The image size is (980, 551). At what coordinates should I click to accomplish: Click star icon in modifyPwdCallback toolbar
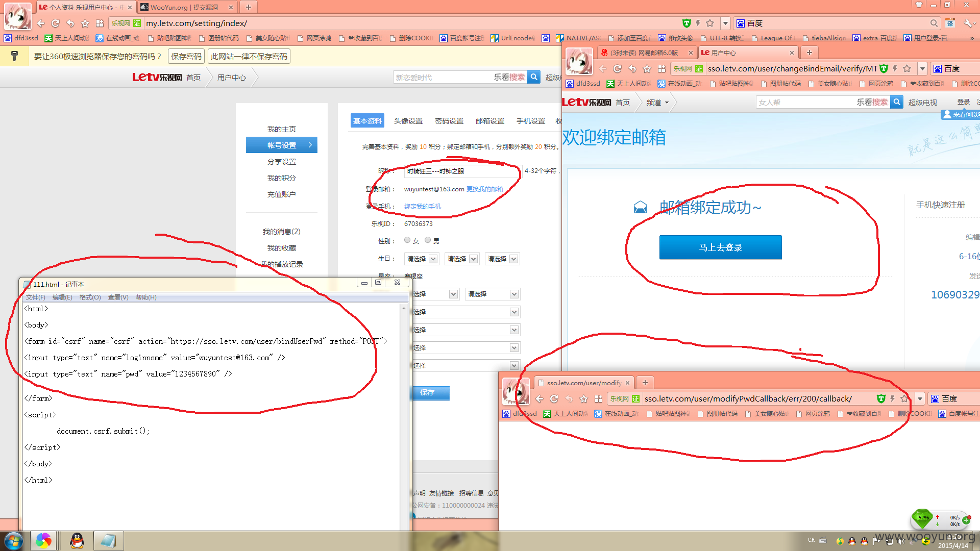click(x=584, y=399)
